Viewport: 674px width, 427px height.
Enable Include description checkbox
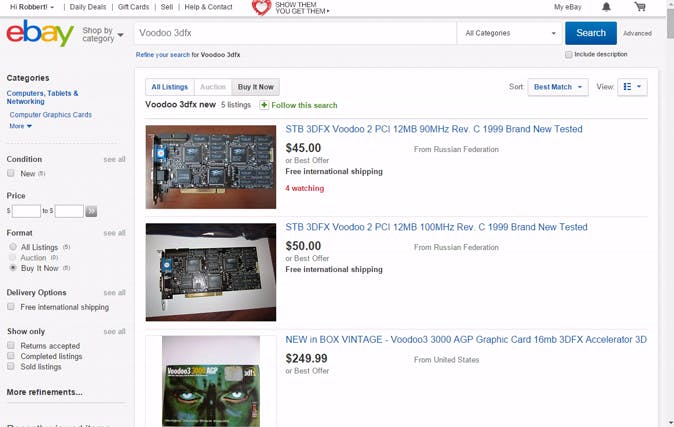point(569,55)
